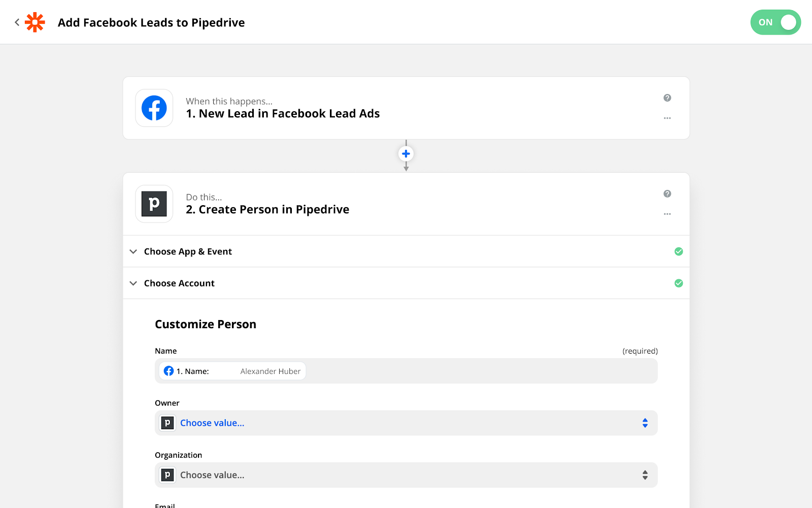Viewport: 812px width, 508px height.
Task: Click the Pipedrive icon on action step
Action: (154, 204)
